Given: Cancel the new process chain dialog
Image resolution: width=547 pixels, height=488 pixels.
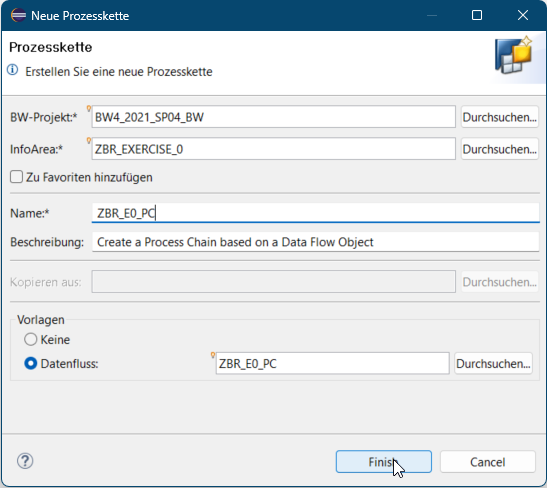Looking at the screenshot, I should pos(487,462).
